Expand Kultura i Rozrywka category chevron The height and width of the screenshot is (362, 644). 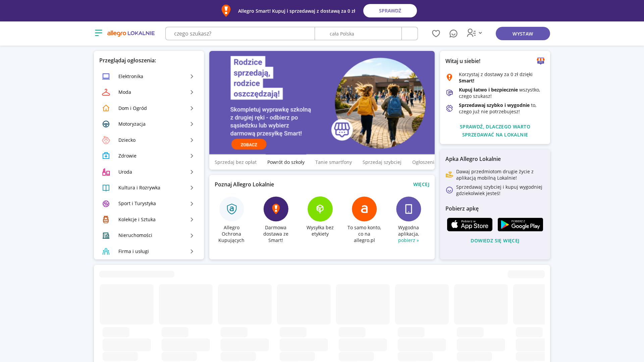pyautogui.click(x=192, y=188)
